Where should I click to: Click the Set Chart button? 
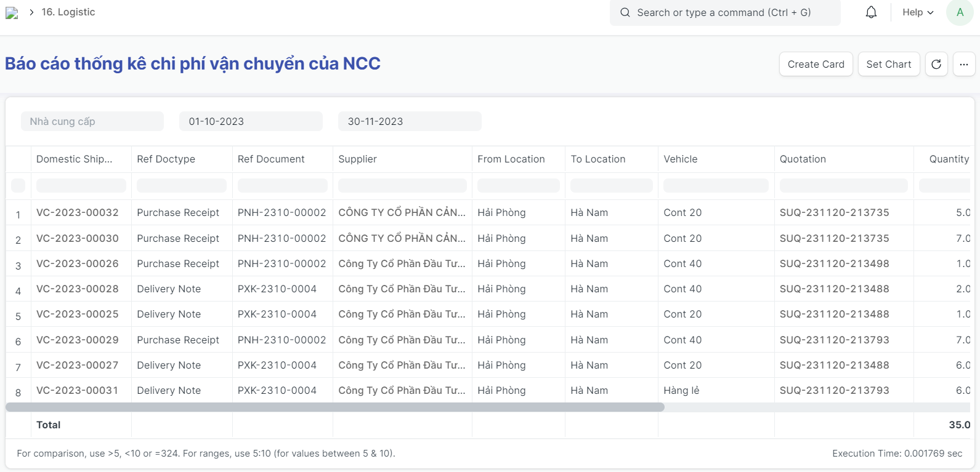(888, 64)
